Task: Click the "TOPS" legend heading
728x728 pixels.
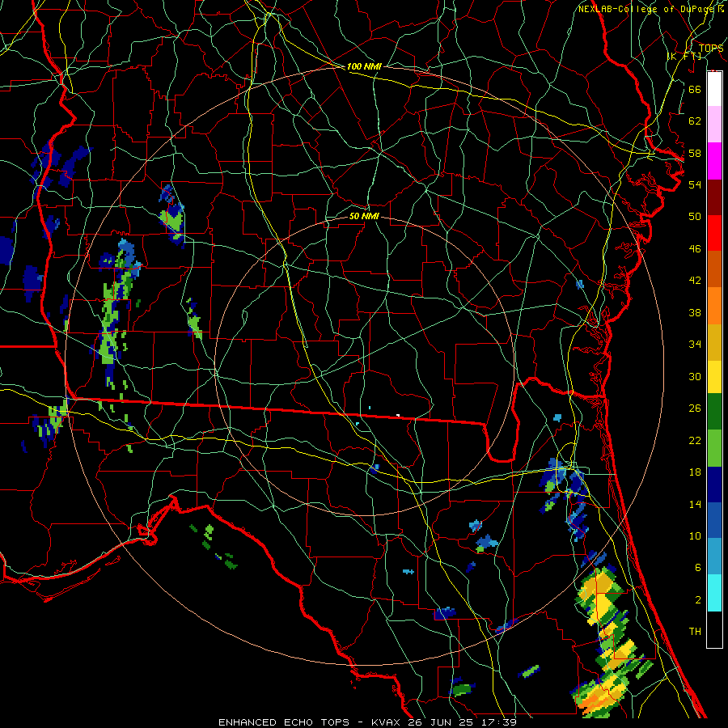Action: 711,49
